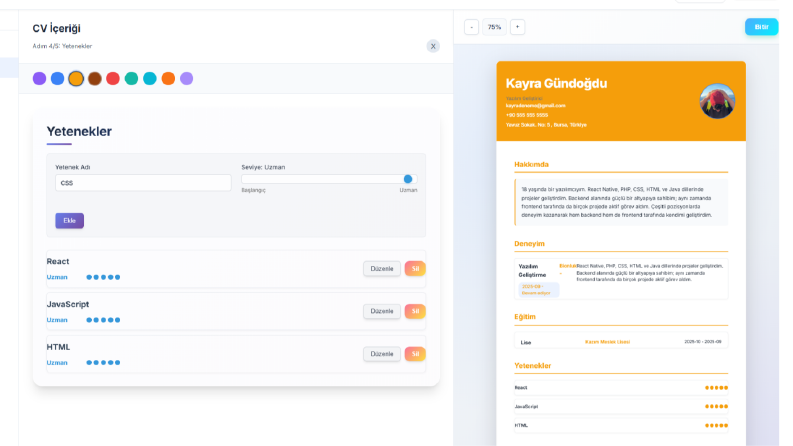
Task: Click the Bitir button
Action: 761,27
